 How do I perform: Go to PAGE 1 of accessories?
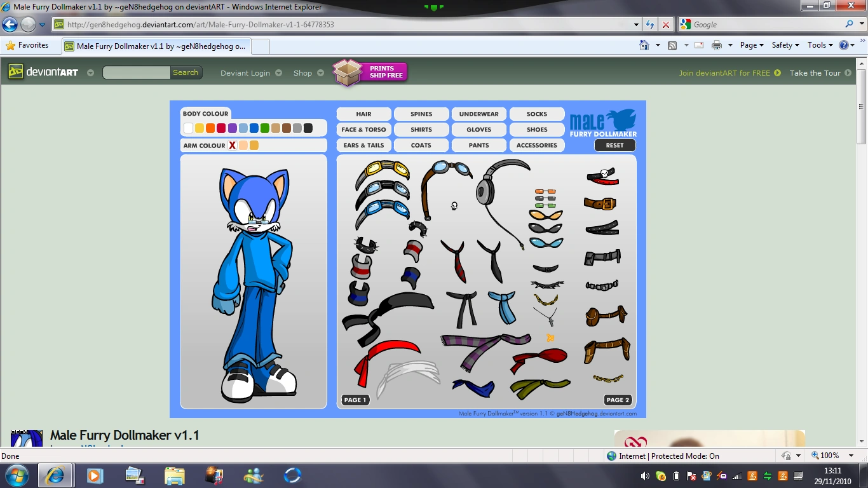pos(355,400)
